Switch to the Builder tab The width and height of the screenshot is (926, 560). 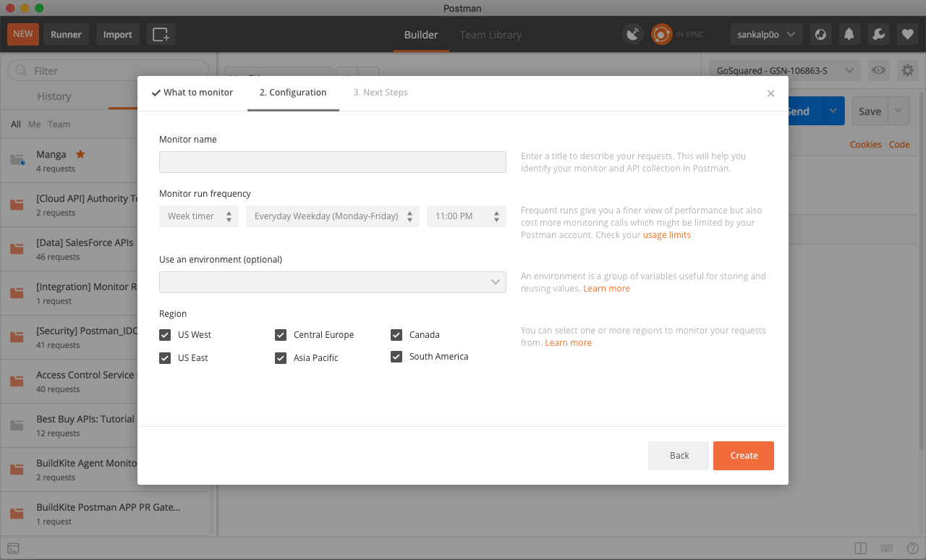tap(421, 35)
